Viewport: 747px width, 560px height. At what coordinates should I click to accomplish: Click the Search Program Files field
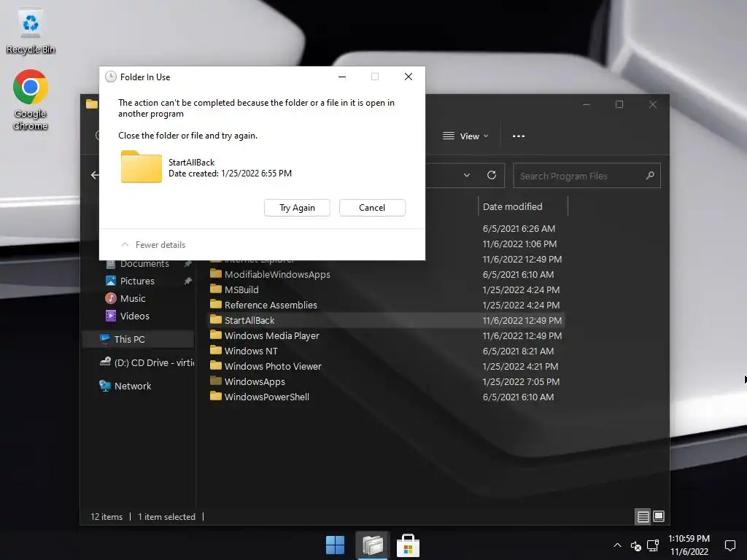point(587,176)
